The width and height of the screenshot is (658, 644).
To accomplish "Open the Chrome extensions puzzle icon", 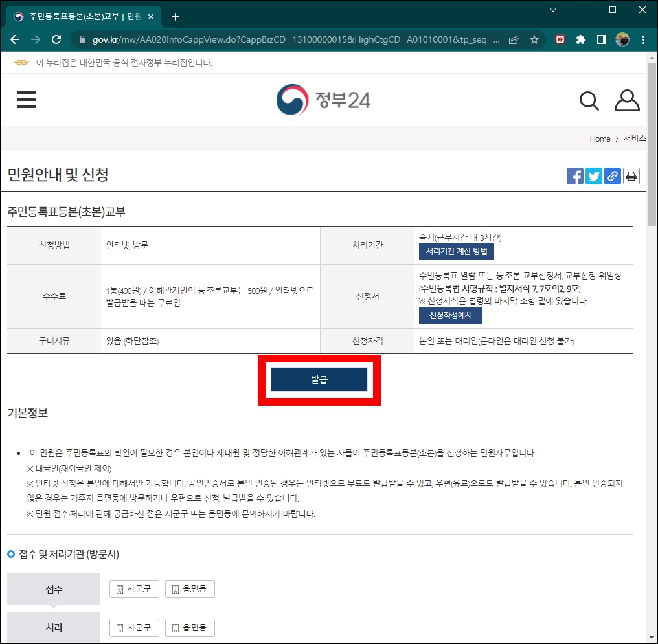I will click(581, 39).
